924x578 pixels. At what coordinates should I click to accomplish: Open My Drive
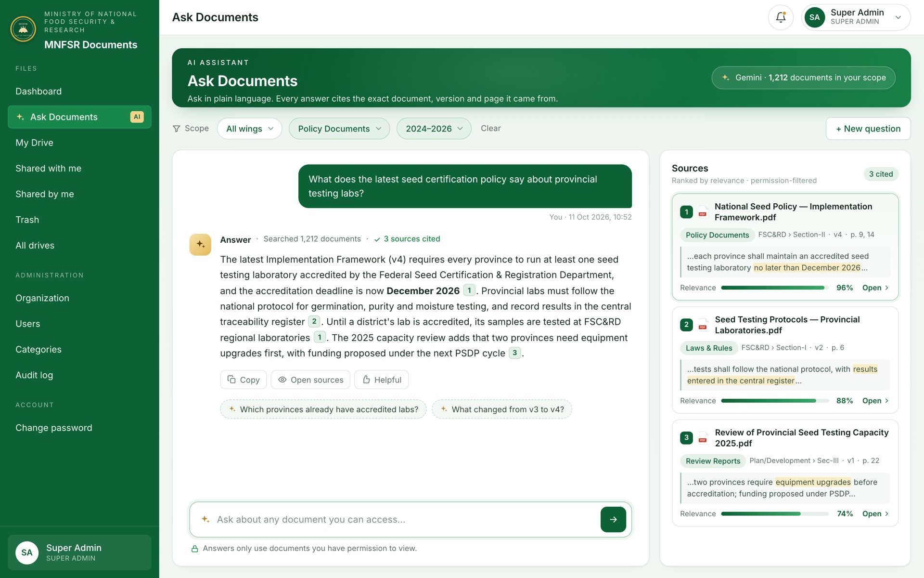pos(79,143)
